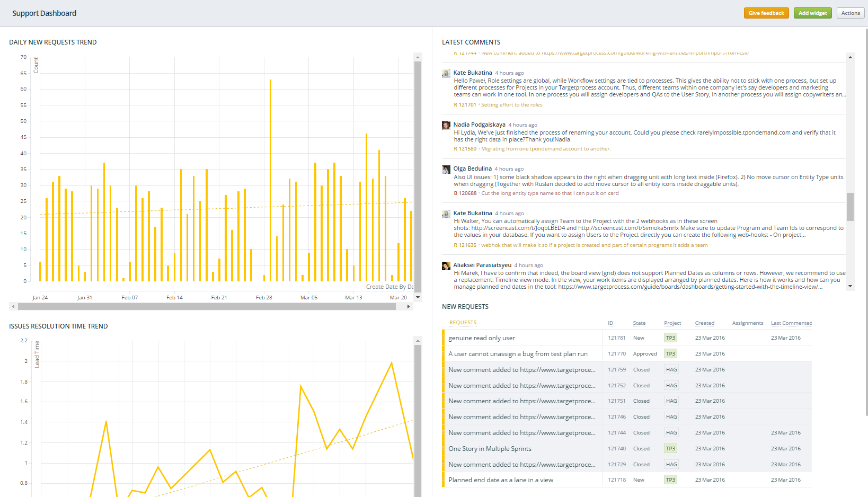Viewport: 868px width, 497px height.
Task: Open request link R 121701
Action: click(x=465, y=105)
